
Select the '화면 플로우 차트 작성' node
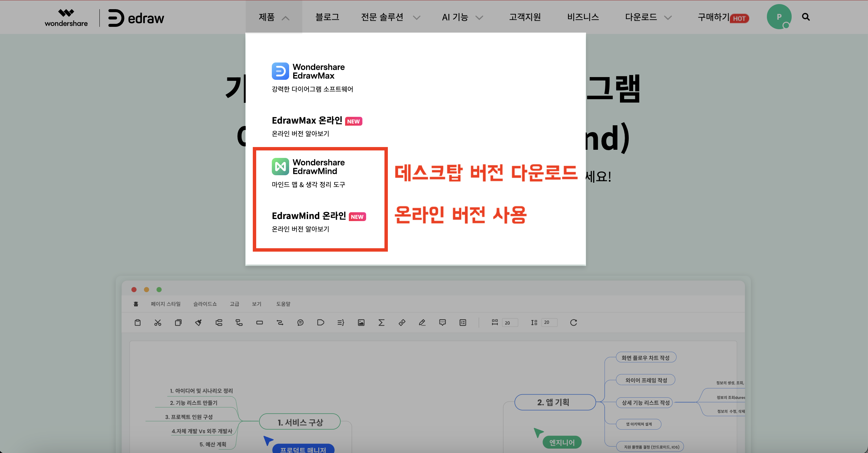coord(645,358)
